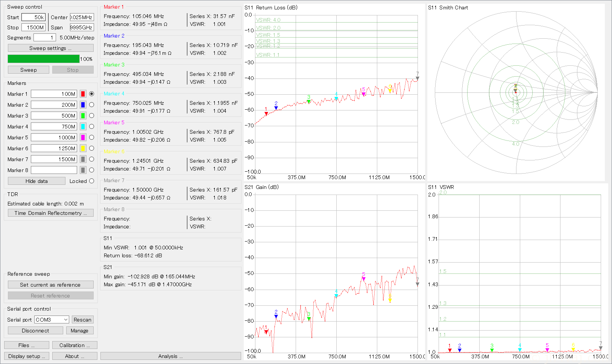Click green marker 3 on VSWR chart
Viewport: 612px width, 364px height.
click(492, 350)
